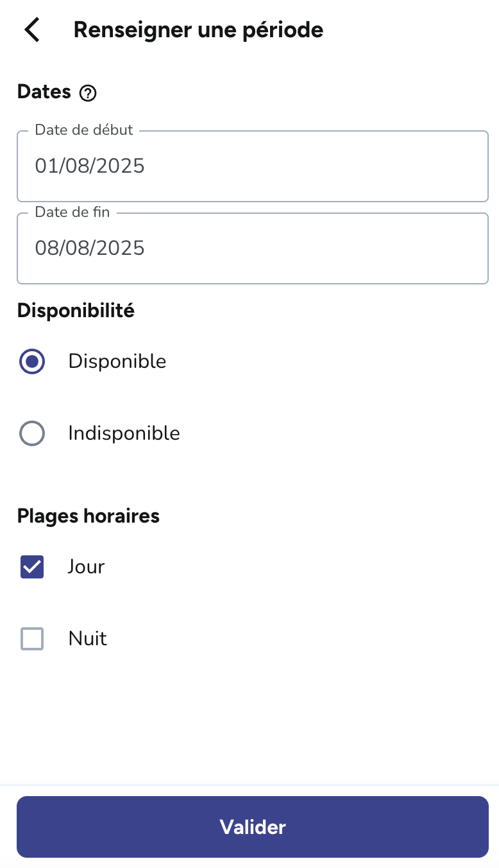Click the Renseigner une période title
Image resolution: width=499 pixels, height=868 pixels.
(x=198, y=30)
